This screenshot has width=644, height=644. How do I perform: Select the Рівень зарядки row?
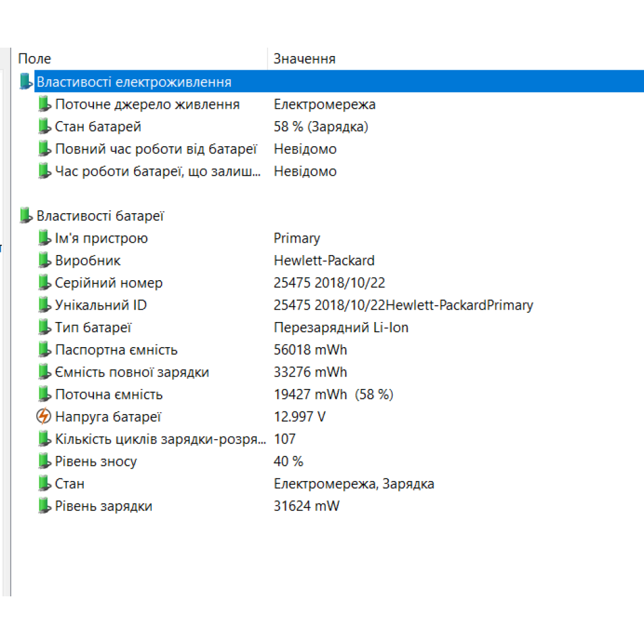point(104,506)
